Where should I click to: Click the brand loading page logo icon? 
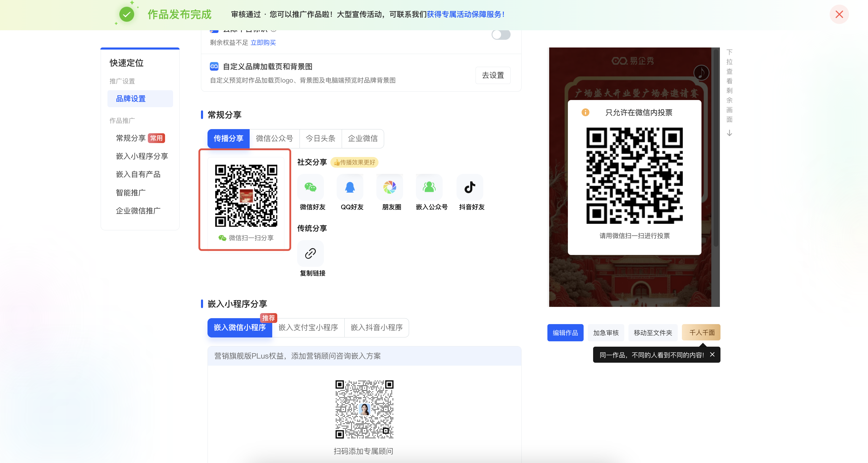214,66
